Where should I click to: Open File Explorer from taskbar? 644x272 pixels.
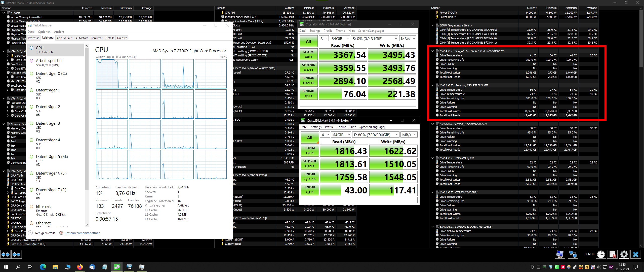[x=55, y=267]
